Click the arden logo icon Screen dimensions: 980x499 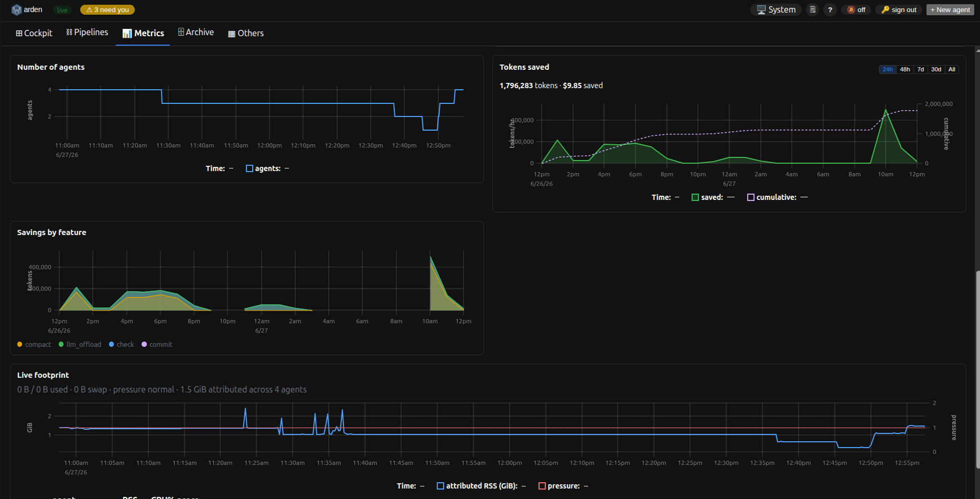click(x=16, y=9)
